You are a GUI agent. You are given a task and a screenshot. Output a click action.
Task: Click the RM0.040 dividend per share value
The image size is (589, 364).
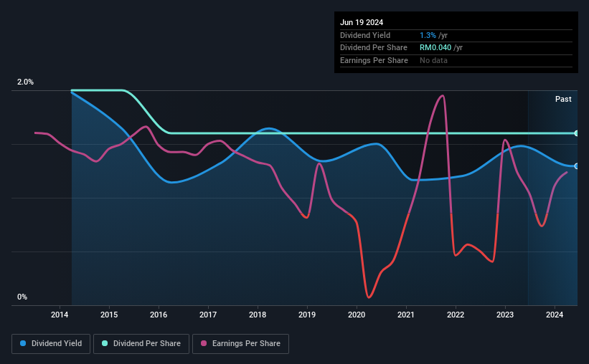point(435,48)
